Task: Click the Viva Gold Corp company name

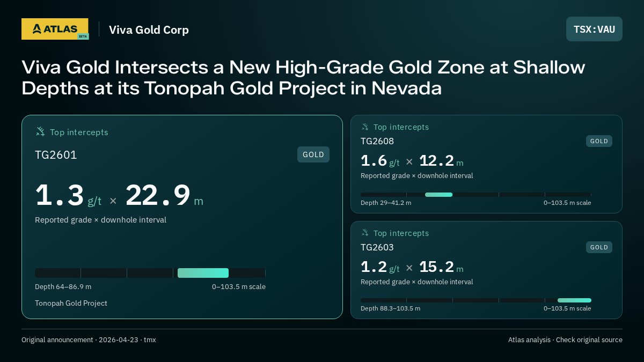Action: coord(149,29)
